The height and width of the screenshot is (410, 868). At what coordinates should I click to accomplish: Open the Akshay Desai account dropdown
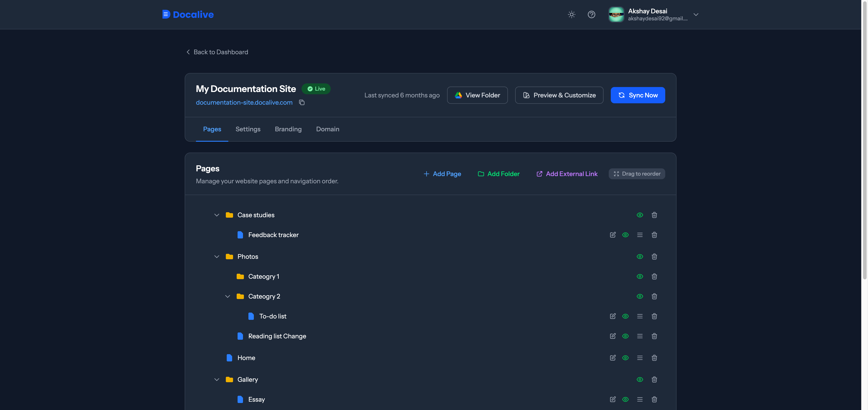pos(654,14)
